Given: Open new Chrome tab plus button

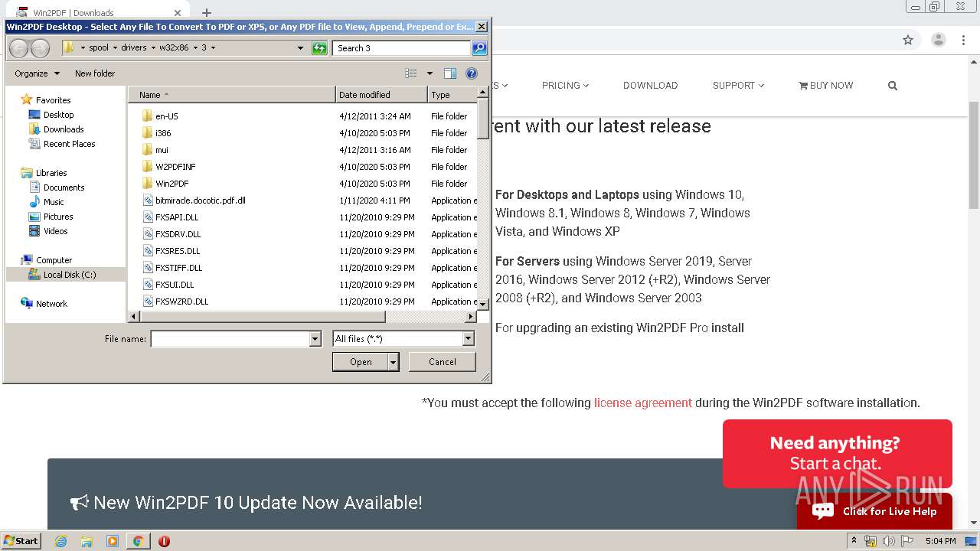Looking at the screenshot, I should coord(207,13).
